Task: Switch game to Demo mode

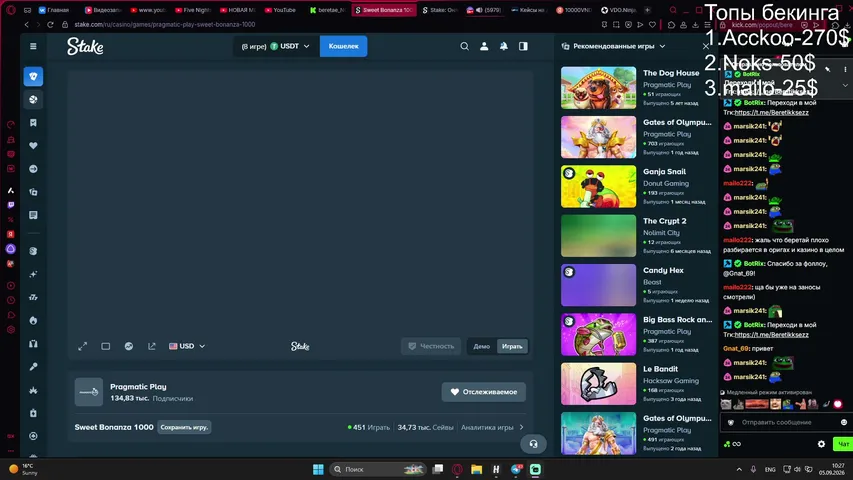Action: click(x=481, y=346)
